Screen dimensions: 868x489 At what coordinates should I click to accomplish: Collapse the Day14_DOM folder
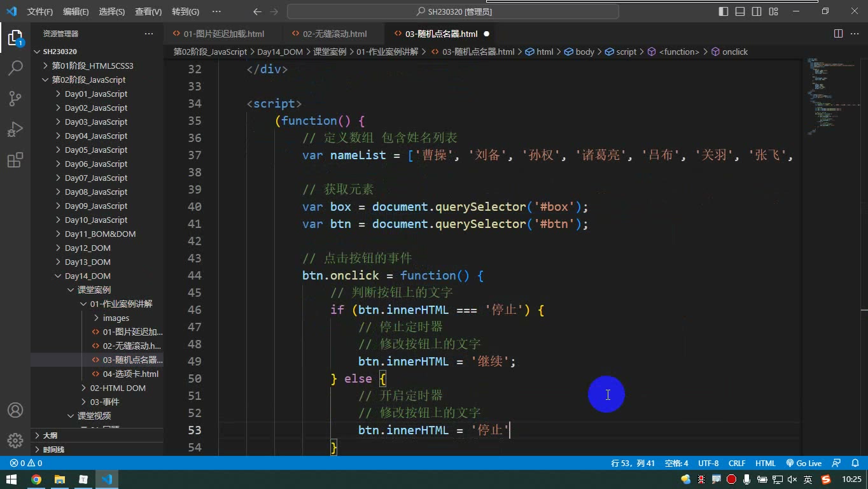[x=97, y=276]
